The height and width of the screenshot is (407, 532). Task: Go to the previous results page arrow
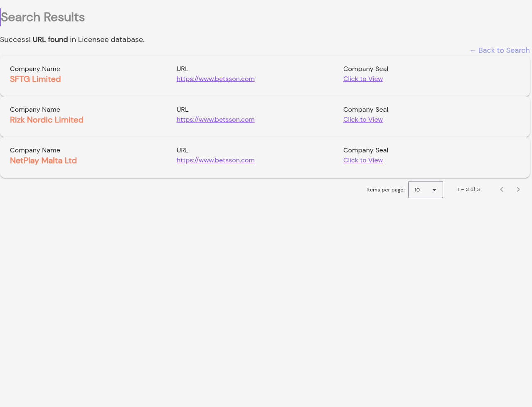(x=502, y=189)
